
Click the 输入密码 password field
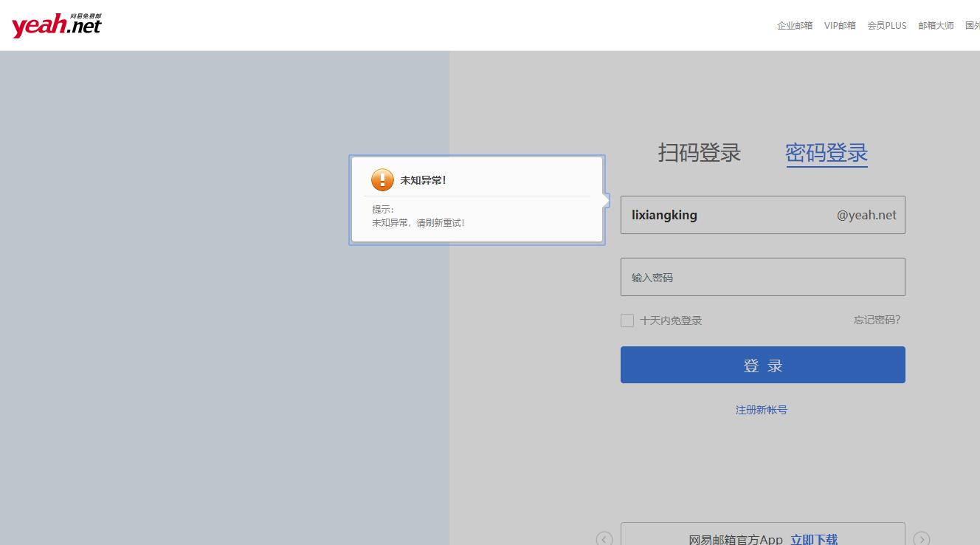point(762,276)
